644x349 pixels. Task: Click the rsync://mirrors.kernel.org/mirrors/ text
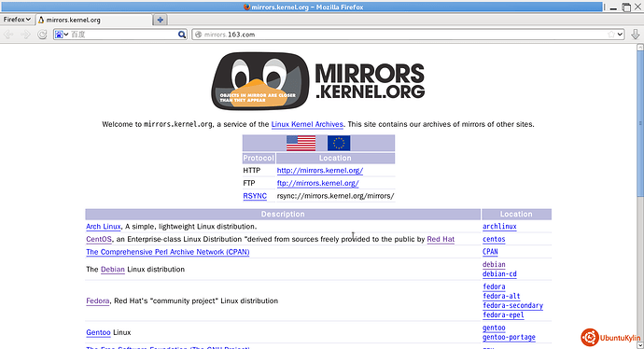pyautogui.click(x=336, y=196)
